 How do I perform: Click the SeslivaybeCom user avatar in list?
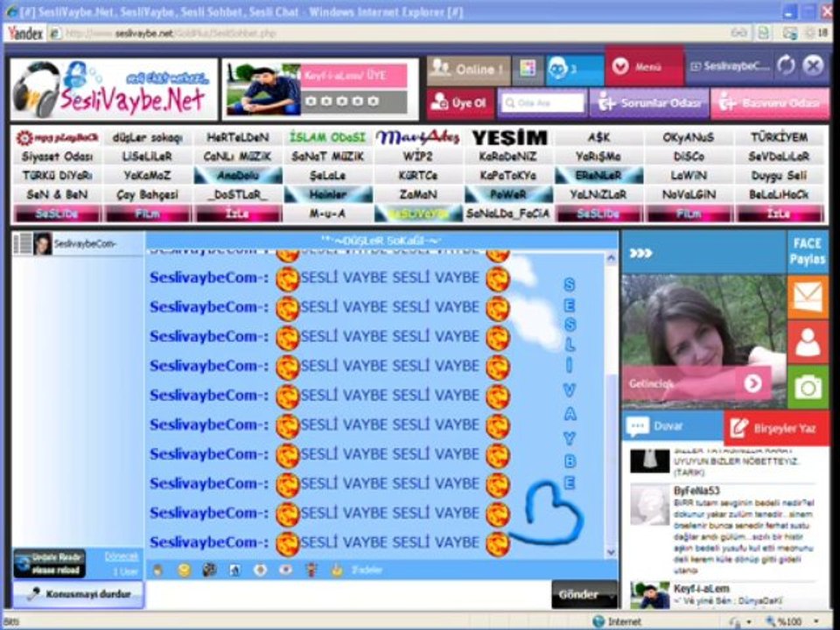[x=42, y=244]
